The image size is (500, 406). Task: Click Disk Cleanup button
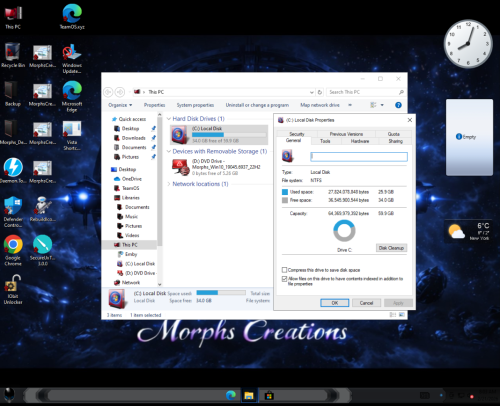point(391,248)
